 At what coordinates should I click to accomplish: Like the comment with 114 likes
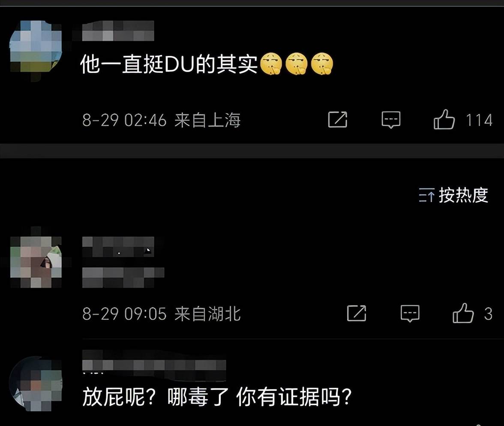(x=444, y=120)
